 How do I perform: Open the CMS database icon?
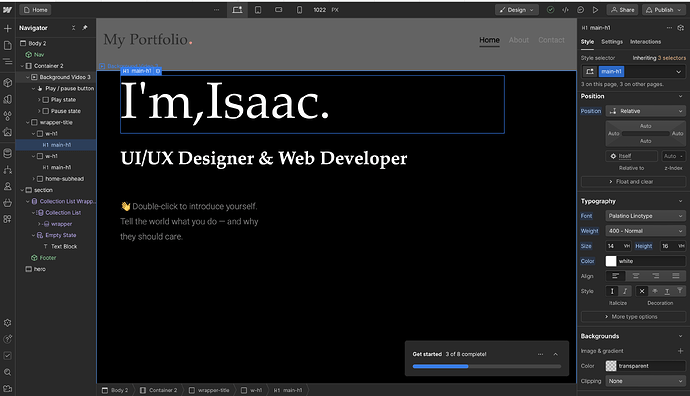point(7,153)
